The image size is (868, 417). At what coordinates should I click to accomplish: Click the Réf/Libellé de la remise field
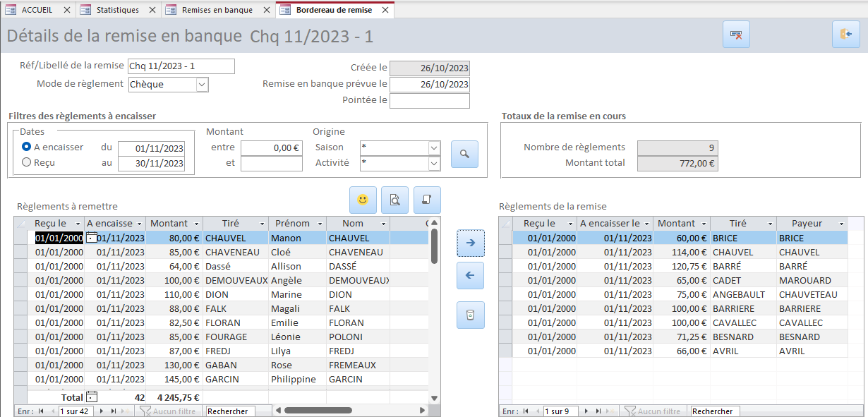(181, 66)
